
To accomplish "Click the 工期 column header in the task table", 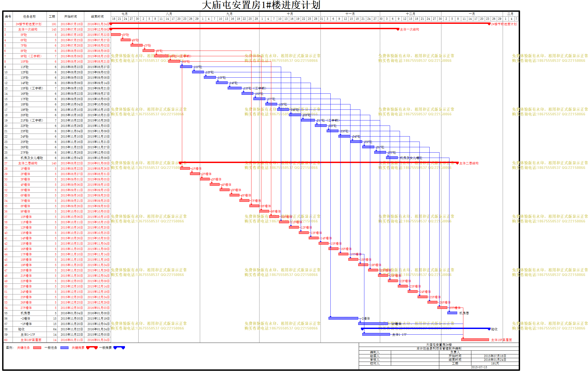I will coord(52,17).
